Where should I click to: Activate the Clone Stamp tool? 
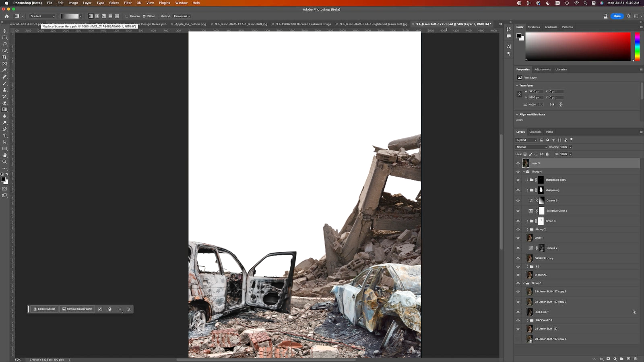coord(5,90)
